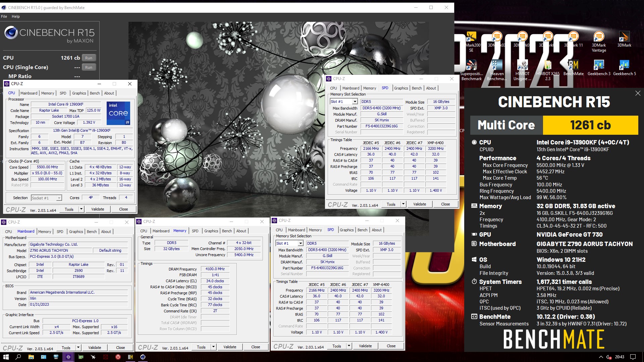
Task: Open taskbar search magnifier
Action: 18,357
